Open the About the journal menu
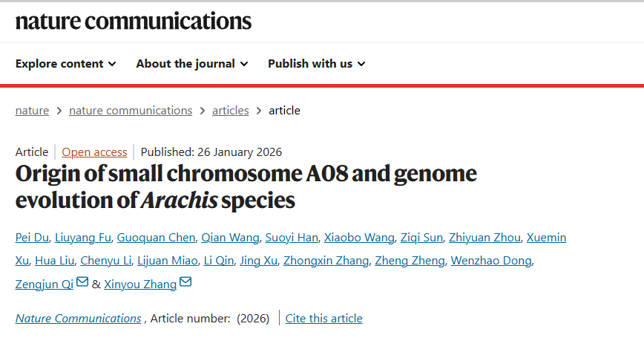The height and width of the screenshot is (338, 644). pyautogui.click(x=192, y=64)
